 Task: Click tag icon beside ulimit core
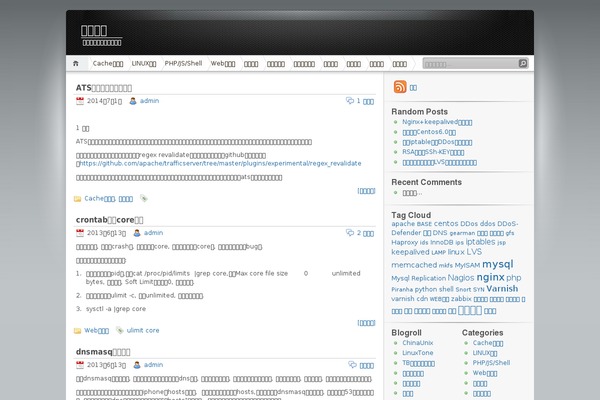(x=120, y=330)
